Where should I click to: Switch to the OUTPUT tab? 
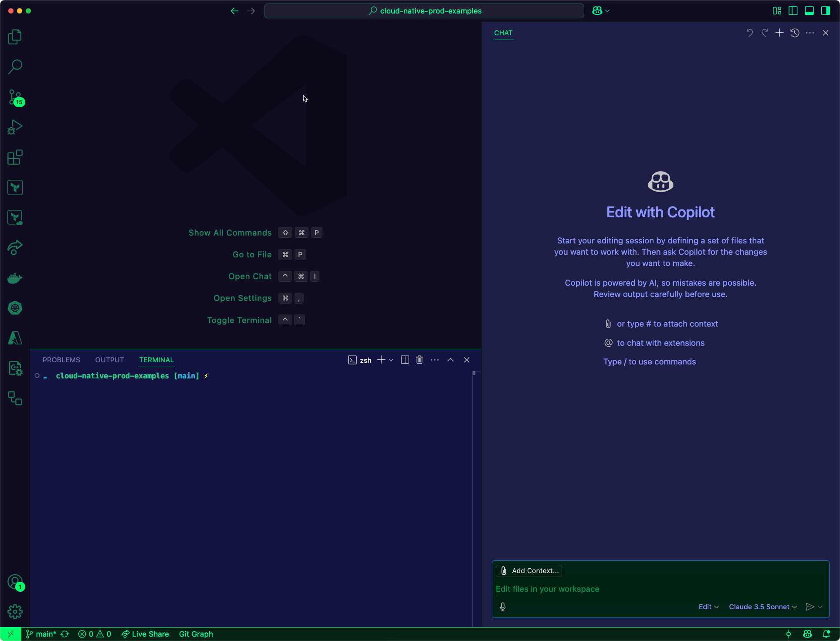click(110, 360)
